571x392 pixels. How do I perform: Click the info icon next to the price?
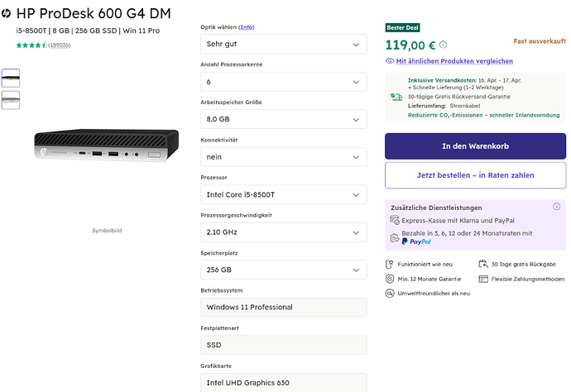click(444, 45)
